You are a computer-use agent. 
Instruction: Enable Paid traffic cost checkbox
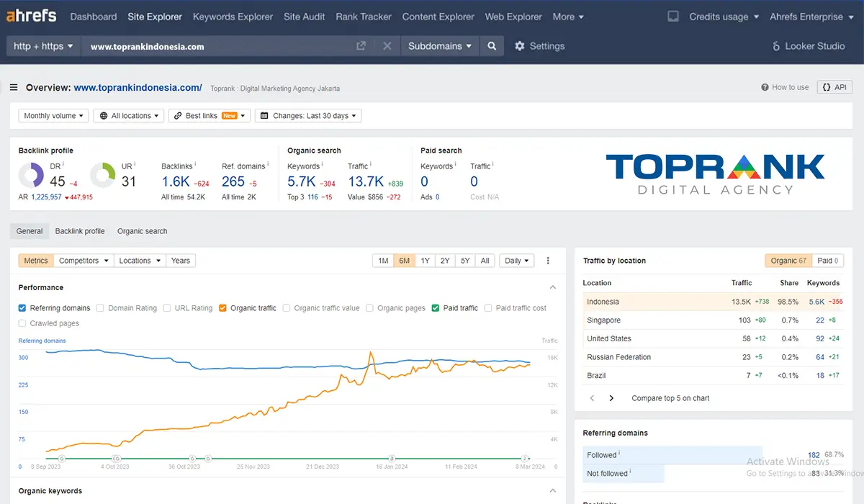pyautogui.click(x=488, y=308)
